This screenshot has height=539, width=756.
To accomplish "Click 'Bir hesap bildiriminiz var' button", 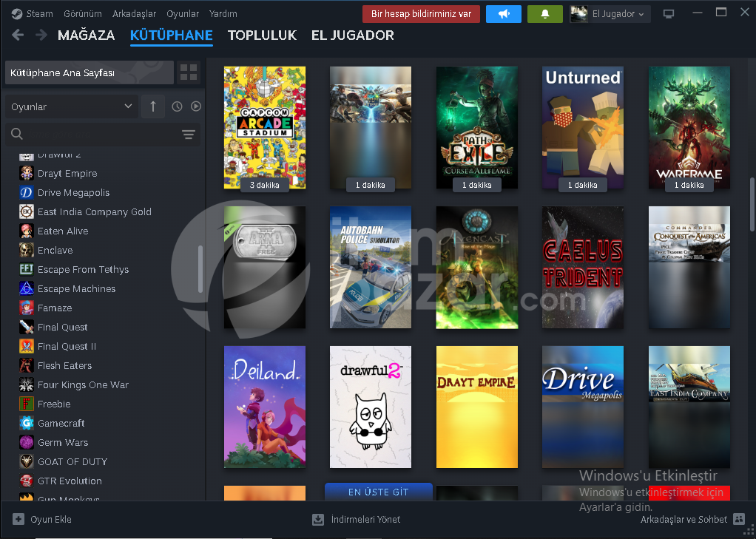I will pos(421,14).
